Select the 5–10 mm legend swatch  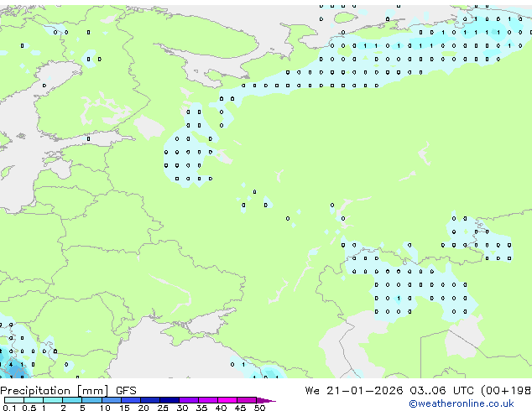91,400
